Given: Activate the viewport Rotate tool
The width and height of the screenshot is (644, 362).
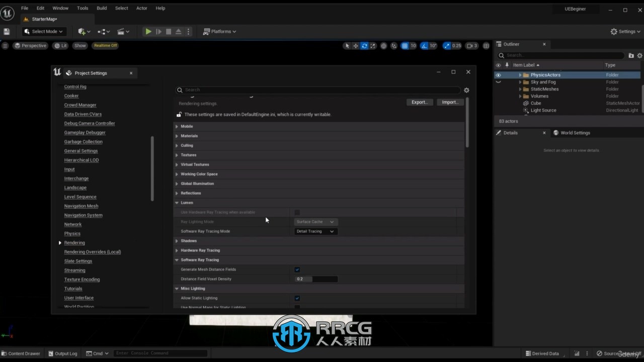Looking at the screenshot, I should pyautogui.click(x=364, y=46).
